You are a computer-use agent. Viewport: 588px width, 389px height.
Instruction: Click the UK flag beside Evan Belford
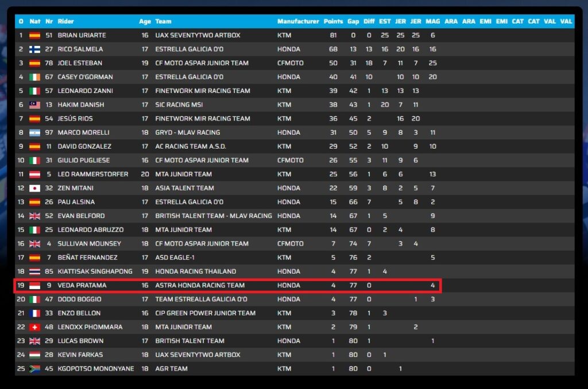click(x=34, y=216)
